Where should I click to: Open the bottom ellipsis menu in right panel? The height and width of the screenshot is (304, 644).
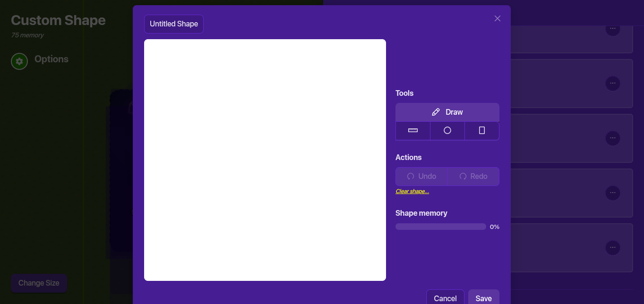click(x=612, y=248)
